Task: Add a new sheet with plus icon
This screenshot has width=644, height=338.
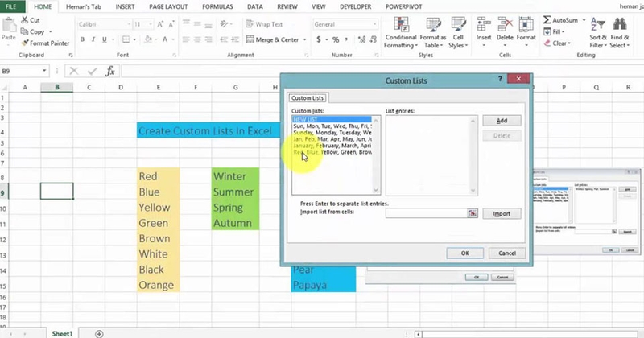Action: 99,333
